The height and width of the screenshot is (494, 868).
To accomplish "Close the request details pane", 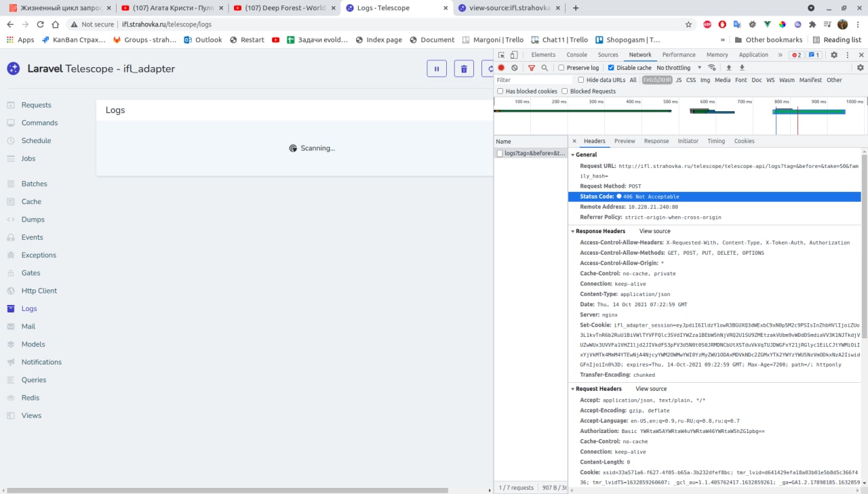I will click(574, 141).
